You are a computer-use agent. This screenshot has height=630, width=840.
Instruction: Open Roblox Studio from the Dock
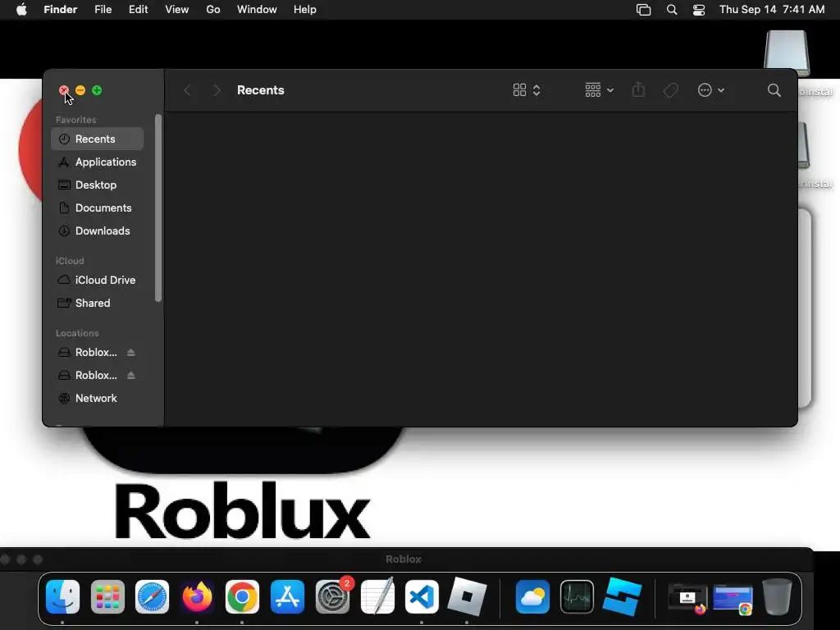pos(622,597)
